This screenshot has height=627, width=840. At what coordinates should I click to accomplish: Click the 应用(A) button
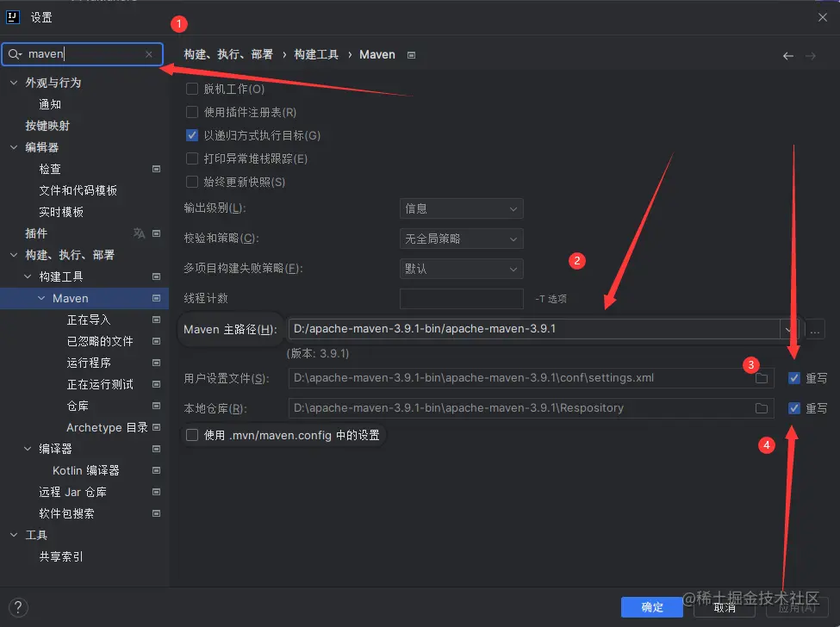point(797,607)
